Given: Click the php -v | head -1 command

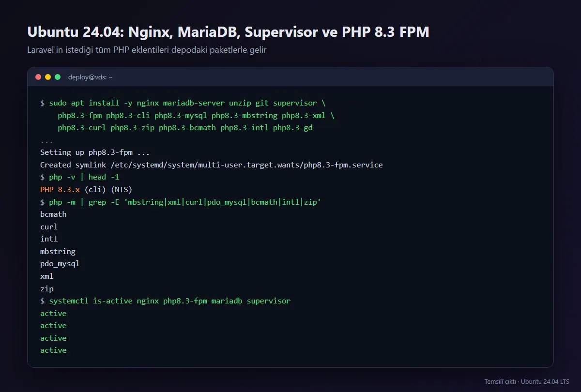Looking at the screenshot, I should (80, 177).
